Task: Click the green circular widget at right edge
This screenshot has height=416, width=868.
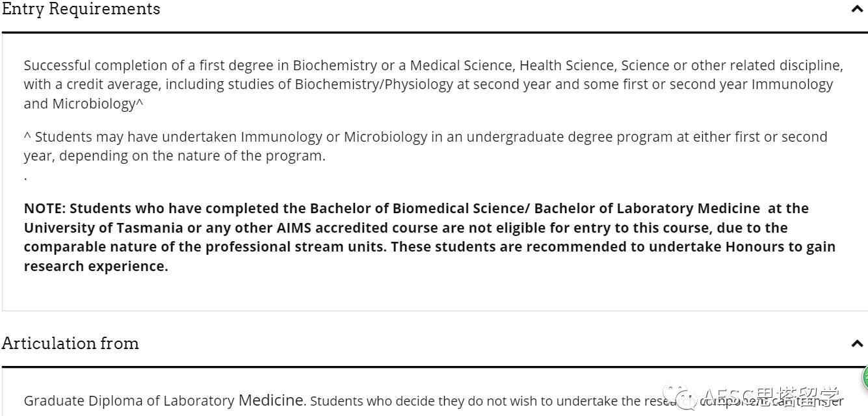Action: pos(865,377)
